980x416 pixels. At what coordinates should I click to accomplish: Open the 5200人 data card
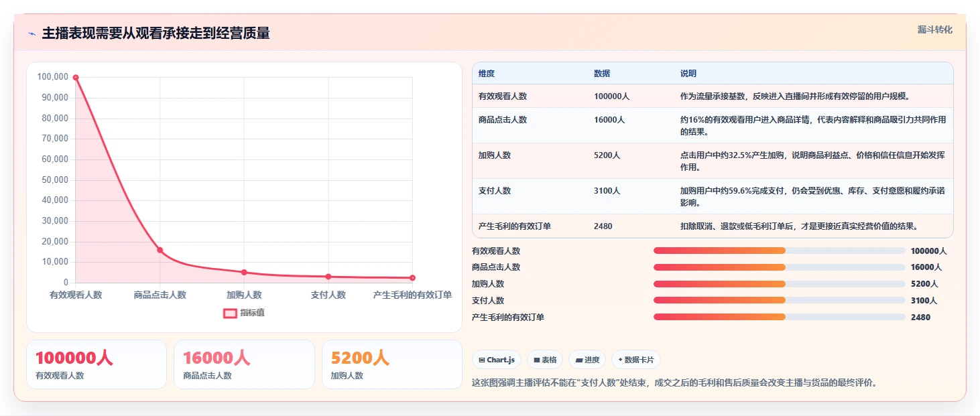(392, 364)
